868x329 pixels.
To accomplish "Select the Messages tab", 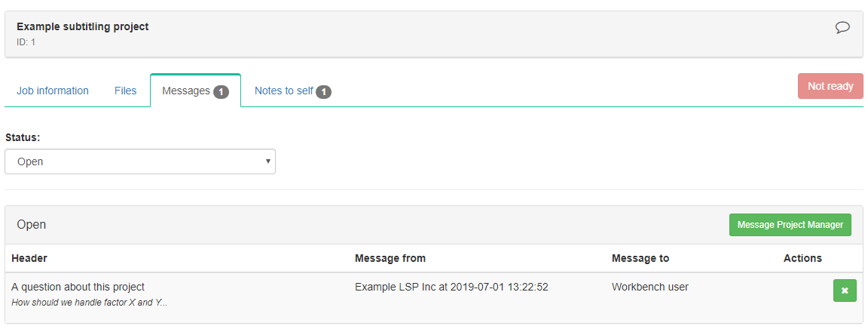I will coord(195,91).
